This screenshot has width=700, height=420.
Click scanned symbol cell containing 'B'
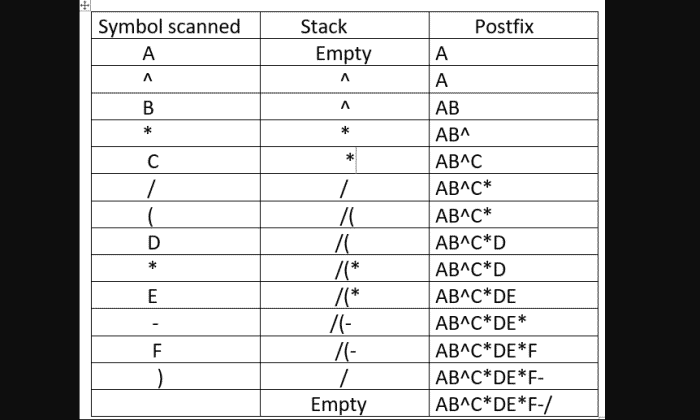coord(176,106)
